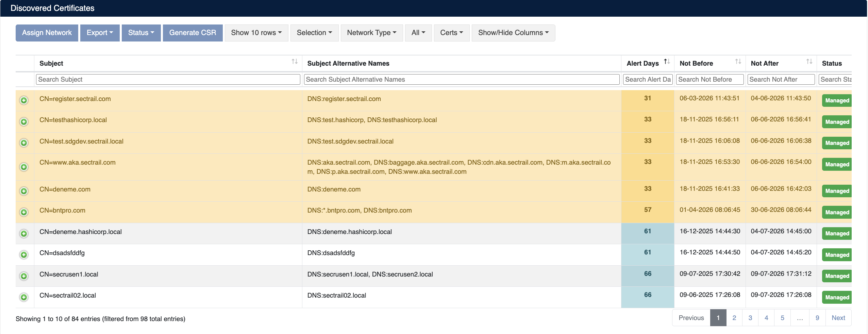Click alert days value 57

coord(648,210)
